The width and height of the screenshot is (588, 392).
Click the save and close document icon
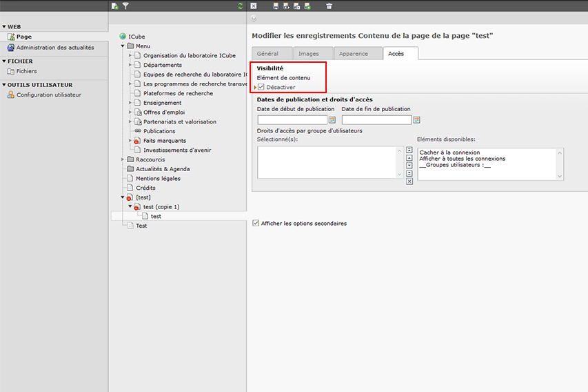click(x=296, y=6)
